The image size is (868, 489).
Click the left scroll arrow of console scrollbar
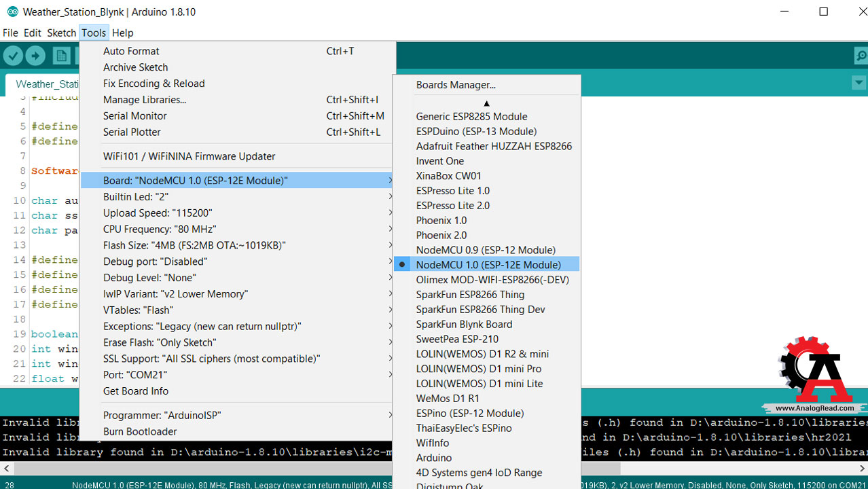click(6, 468)
